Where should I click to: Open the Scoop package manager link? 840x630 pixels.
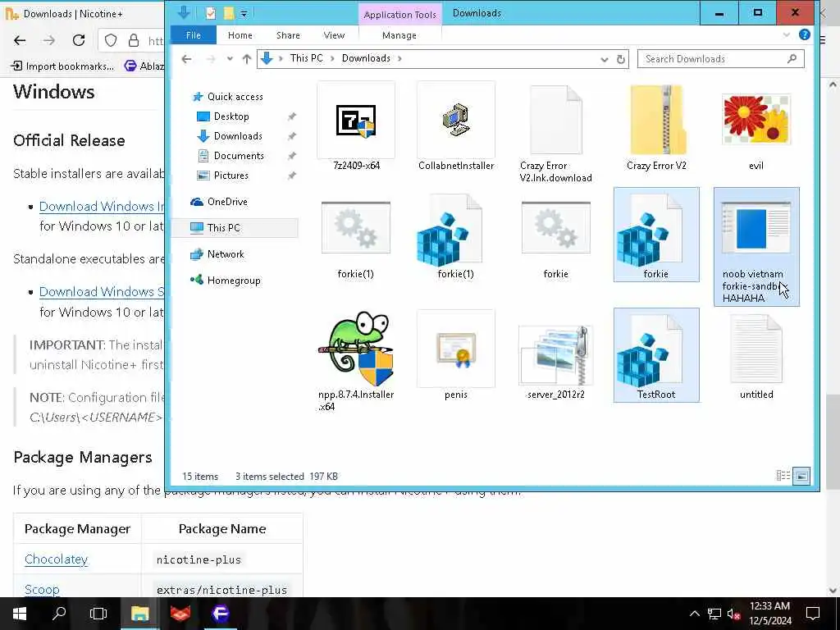[x=42, y=589]
